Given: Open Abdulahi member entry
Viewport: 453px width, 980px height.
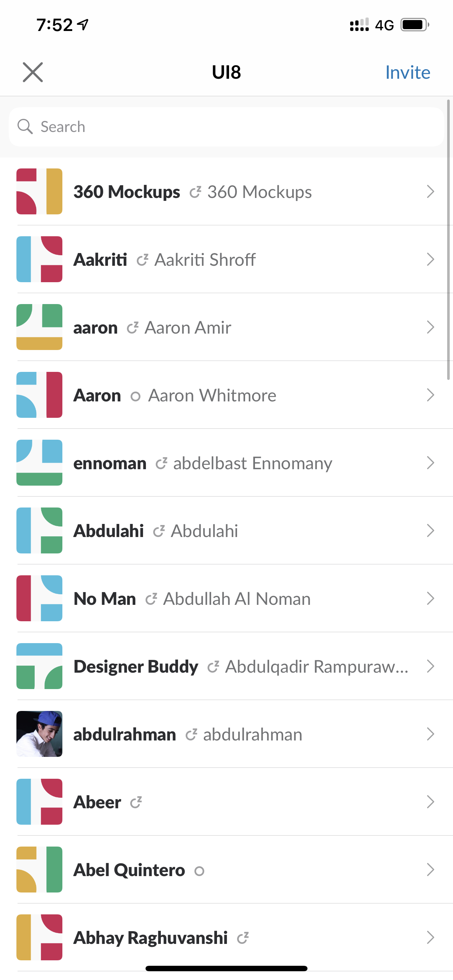Looking at the screenshot, I should (x=226, y=531).
